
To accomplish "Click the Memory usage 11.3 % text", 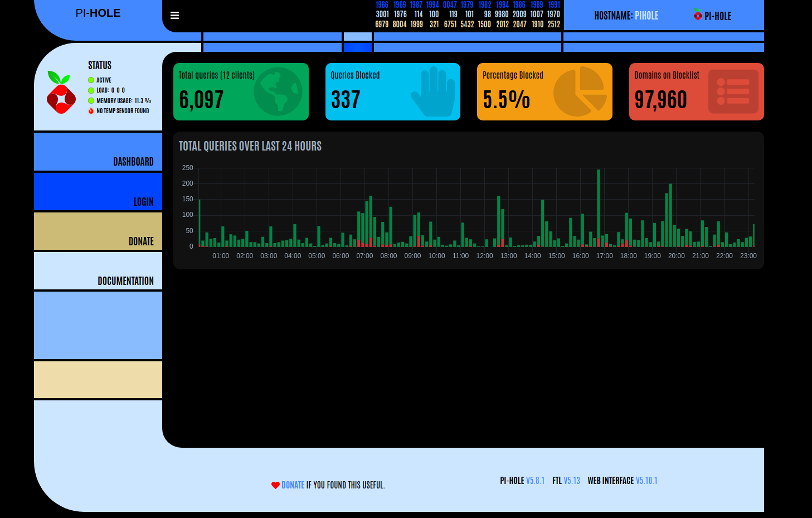I will (x=124, y=101).
